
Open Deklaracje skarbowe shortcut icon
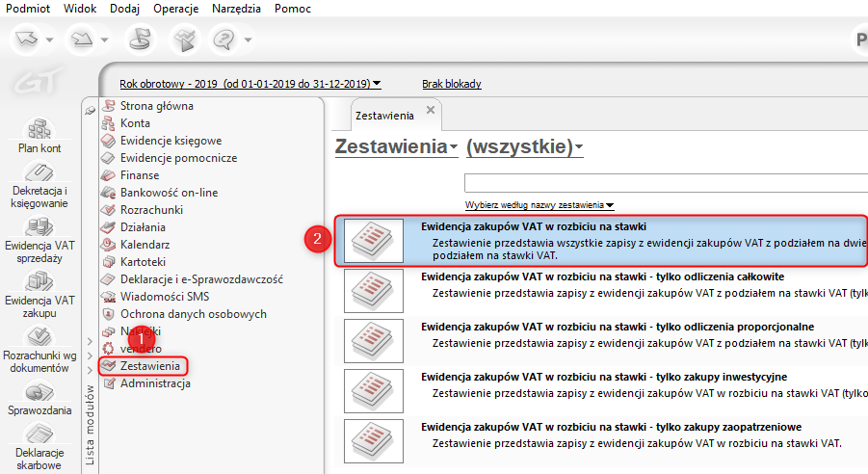[39, 447]
